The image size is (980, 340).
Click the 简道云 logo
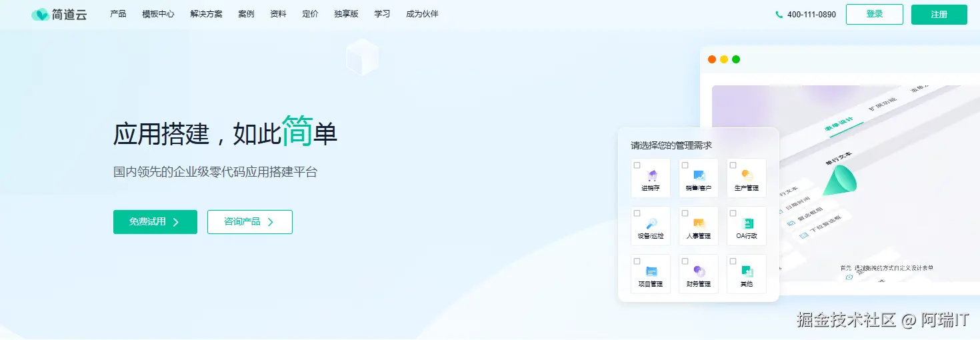(59, 14)
